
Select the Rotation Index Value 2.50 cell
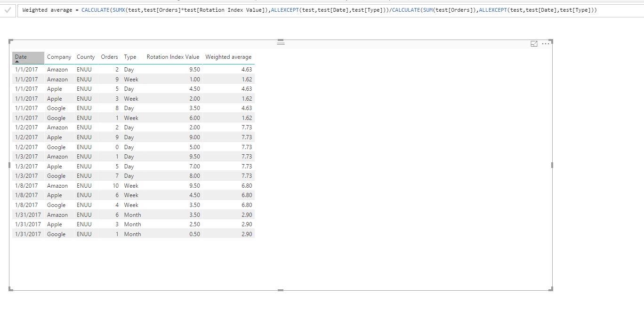[194, 224]
